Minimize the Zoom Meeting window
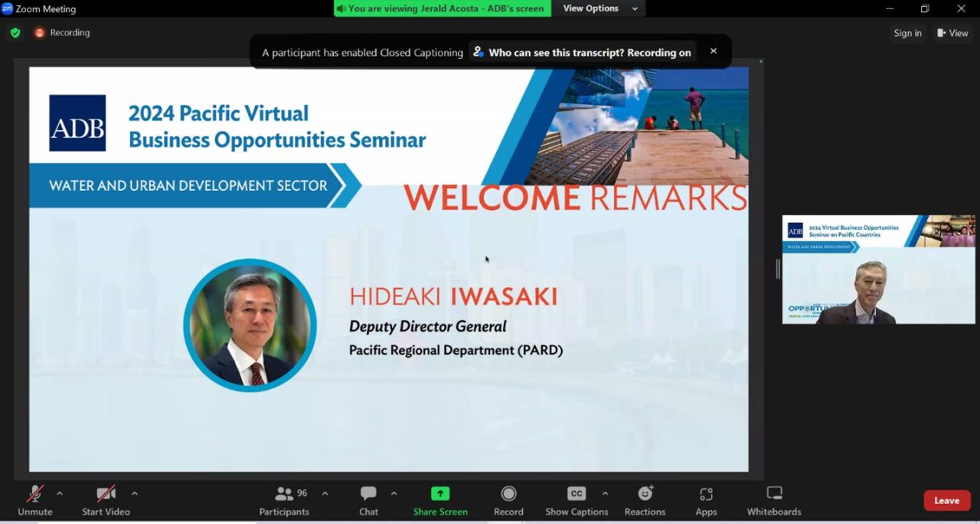This screenshot has width=980, height=524. pyautogui.click(x=890, y=8)
